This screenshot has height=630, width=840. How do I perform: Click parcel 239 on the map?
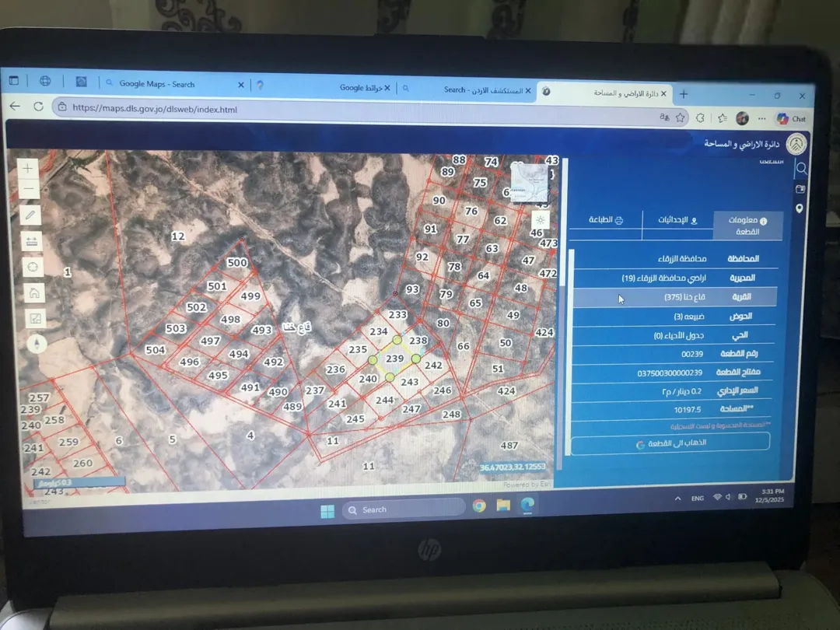coord(394,359)
